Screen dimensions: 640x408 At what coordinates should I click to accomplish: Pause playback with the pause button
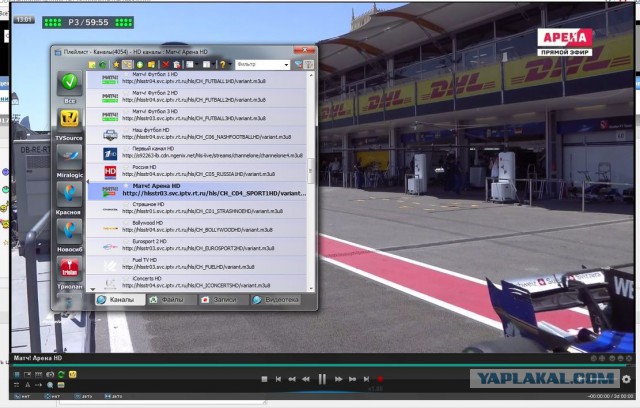[x=322, y=379]
